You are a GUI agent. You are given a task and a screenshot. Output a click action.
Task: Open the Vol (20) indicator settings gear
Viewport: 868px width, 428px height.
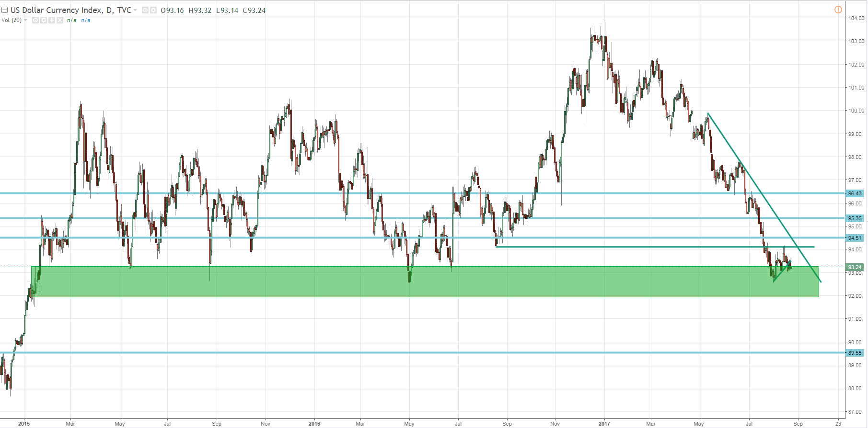pyautogui.click(x=44, y=20)
